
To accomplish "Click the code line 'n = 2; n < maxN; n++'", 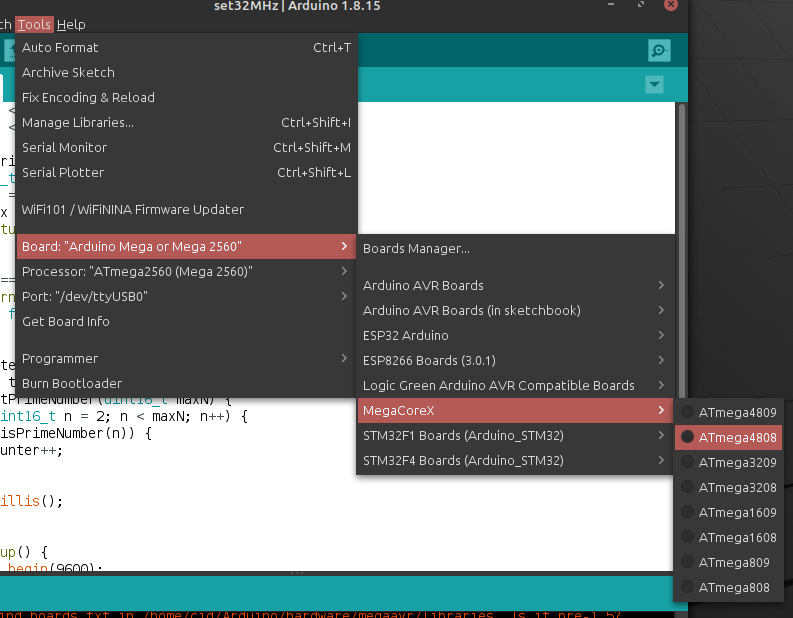I will tap(124, 417).
